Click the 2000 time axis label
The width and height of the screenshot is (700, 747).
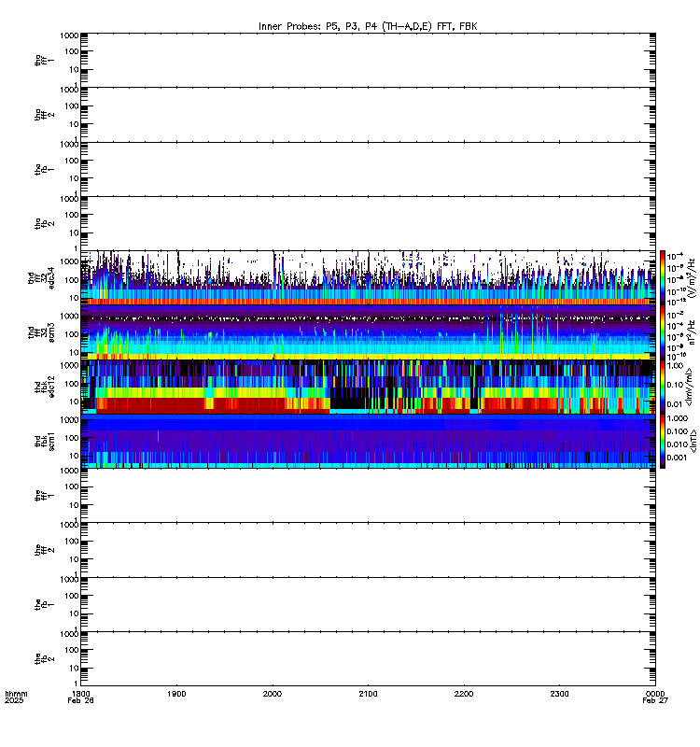click(273, 694)
